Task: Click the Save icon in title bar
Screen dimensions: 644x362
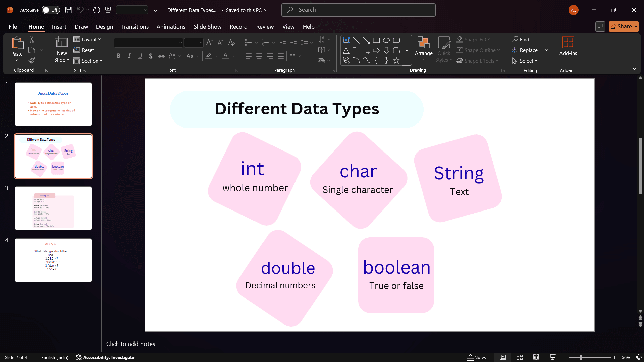Action: click(69, 10)
